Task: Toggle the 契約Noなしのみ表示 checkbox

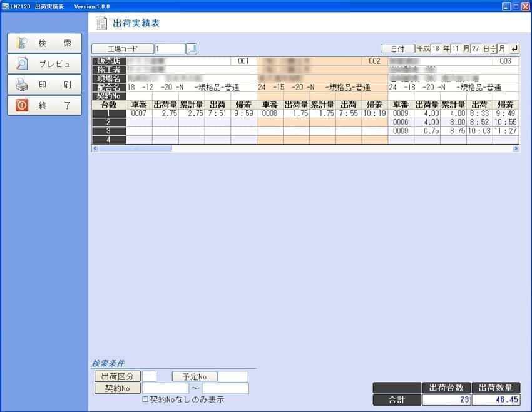Action: coord(145,399)
